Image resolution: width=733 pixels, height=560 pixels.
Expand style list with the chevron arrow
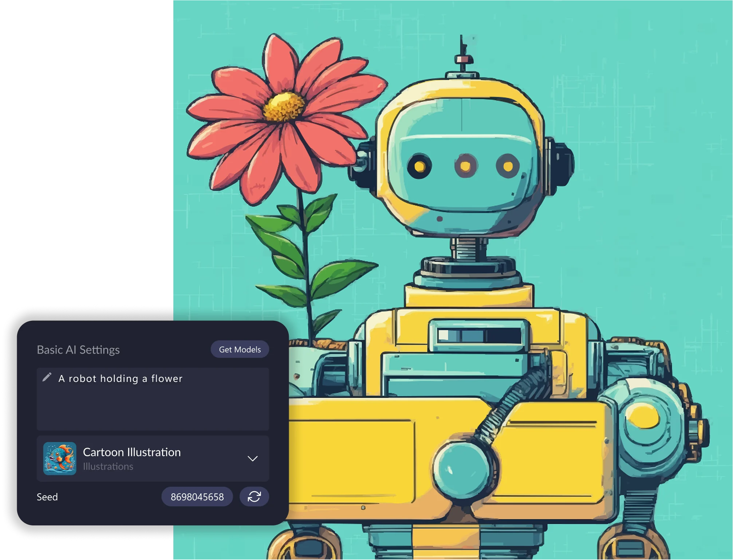tap(252, 458)
